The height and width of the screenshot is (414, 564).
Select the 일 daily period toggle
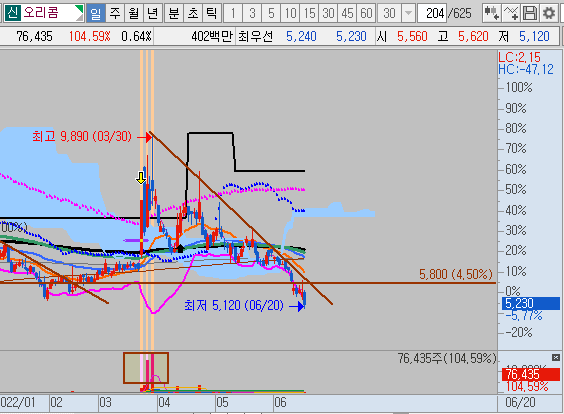coord(95,13)
